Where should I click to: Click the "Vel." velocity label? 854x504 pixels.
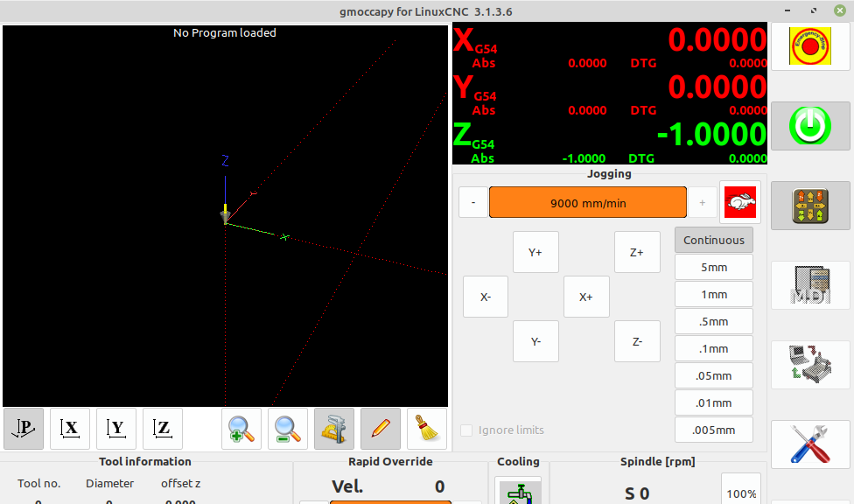pos(347,486)
